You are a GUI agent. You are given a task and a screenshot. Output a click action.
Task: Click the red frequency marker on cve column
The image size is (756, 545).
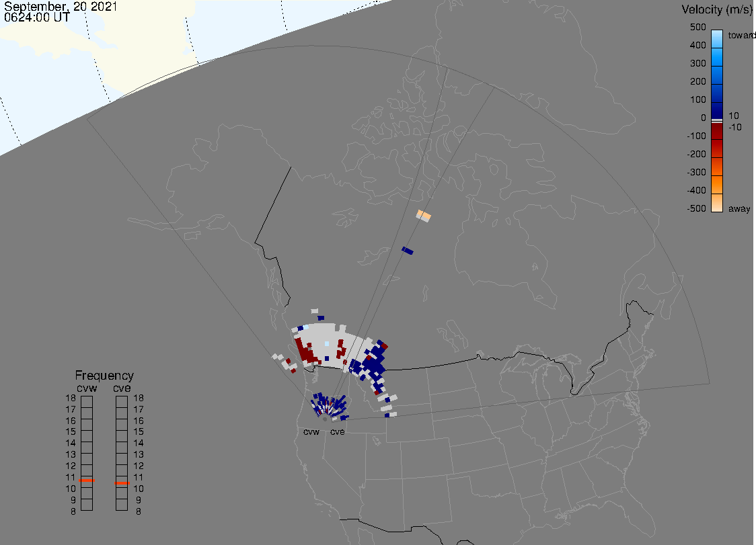point(122,483)
